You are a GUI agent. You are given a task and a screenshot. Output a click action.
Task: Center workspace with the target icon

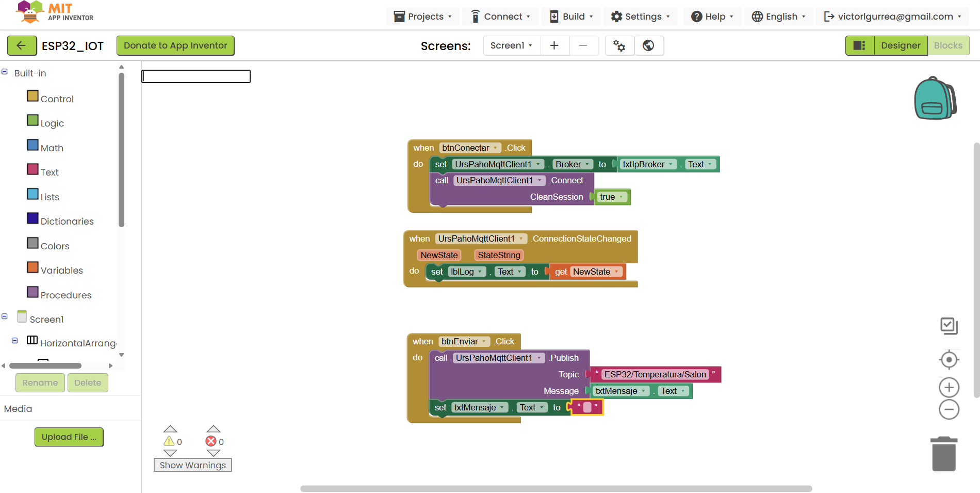pyautogui.click(x=949, y=360)
